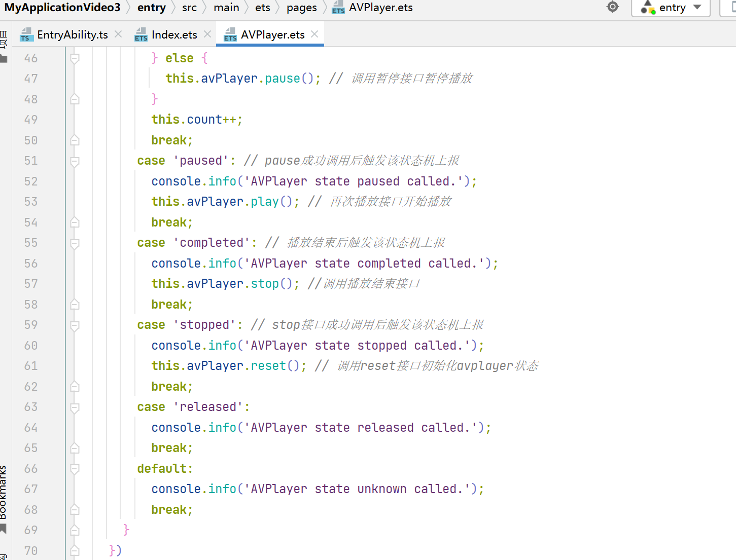Collapse the default block at line 66
This screenshot has width=736, height=560.
75,469
